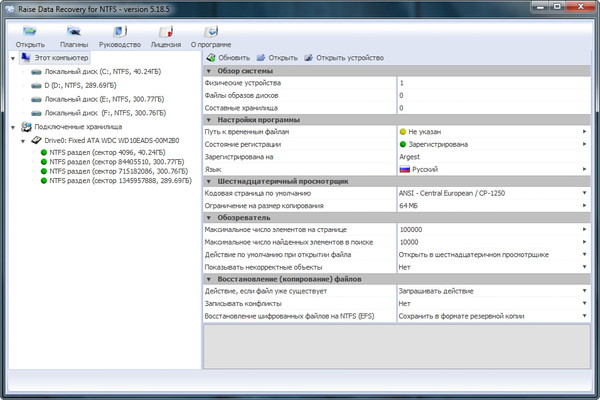The width and height of the screenshot is (600, 400).
Task: Click green dot of NTFS раздел sector 1345957888
Action: point(44,181)
